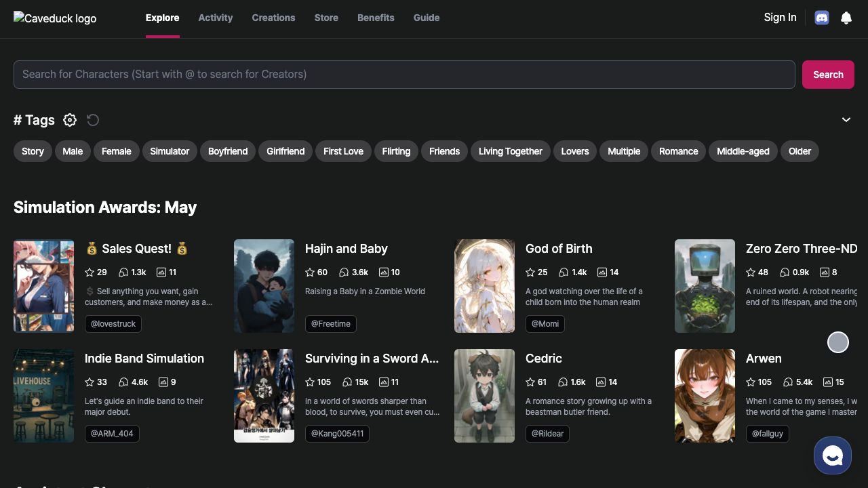Screen dimensions: 868x488
Task: Switch to the Activity tab
Action: point(215,18)
